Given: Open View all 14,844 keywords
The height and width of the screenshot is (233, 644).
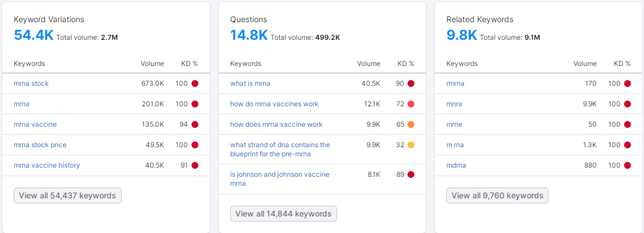Looking at the screenshot, I should coord(283,214).
